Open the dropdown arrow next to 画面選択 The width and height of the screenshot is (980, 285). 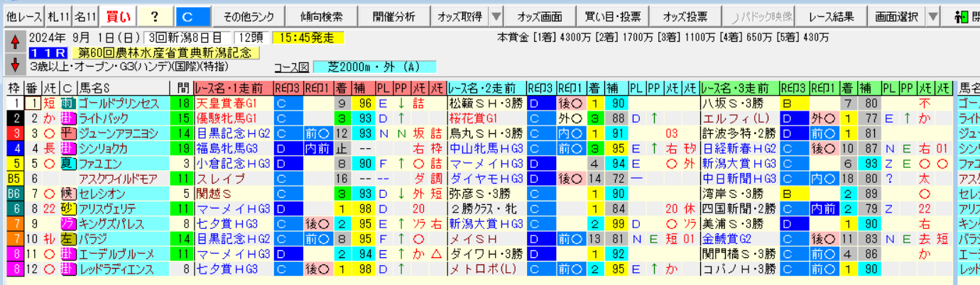[934, 17]
